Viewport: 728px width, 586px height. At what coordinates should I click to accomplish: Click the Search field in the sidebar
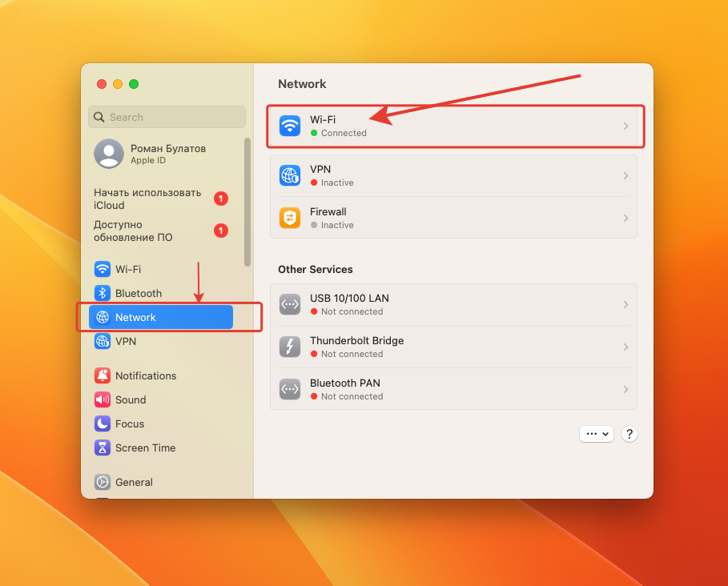click(x=167, y=117)
